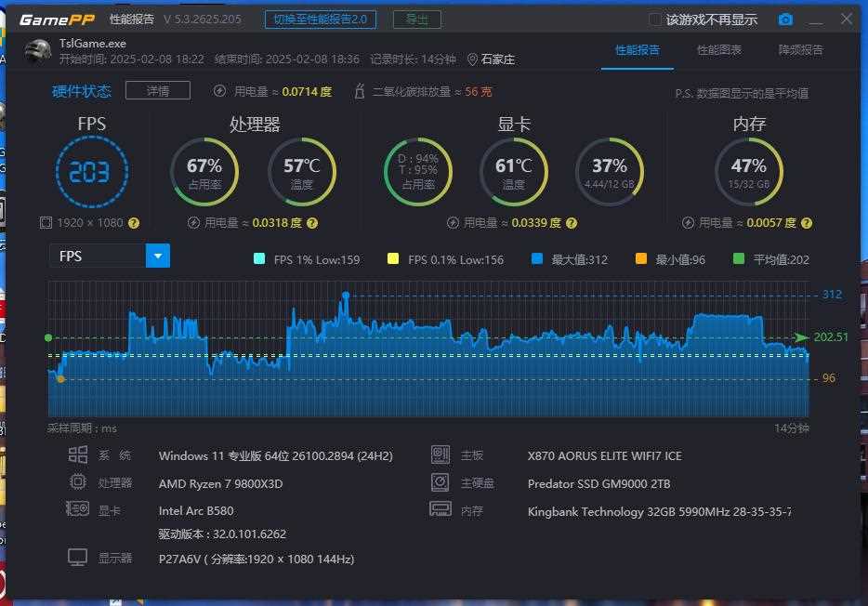Click the help icon next to GPU 0.0339 度
868x606 pixels.
[572, 222]
